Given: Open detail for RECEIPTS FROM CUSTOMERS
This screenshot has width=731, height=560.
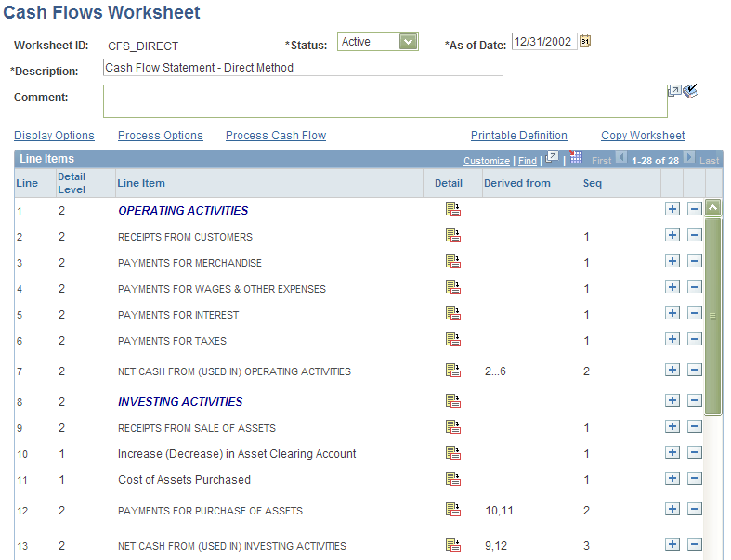Looking at the screenshot, I should coord(452,236).
